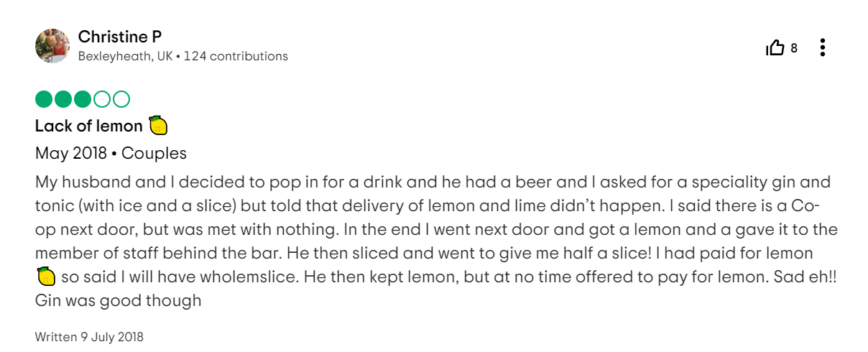Click the "Gin was good though" closing line
Viewport: 868px width, 352px height.
coord(118,300)
